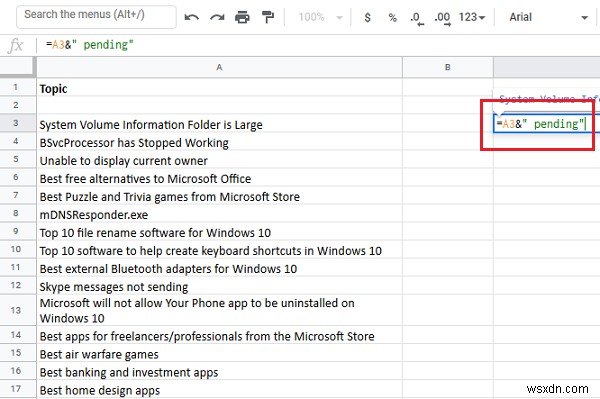
Task: Click 'Best Puzzle and Trivia games' cell
Action: 219,195
